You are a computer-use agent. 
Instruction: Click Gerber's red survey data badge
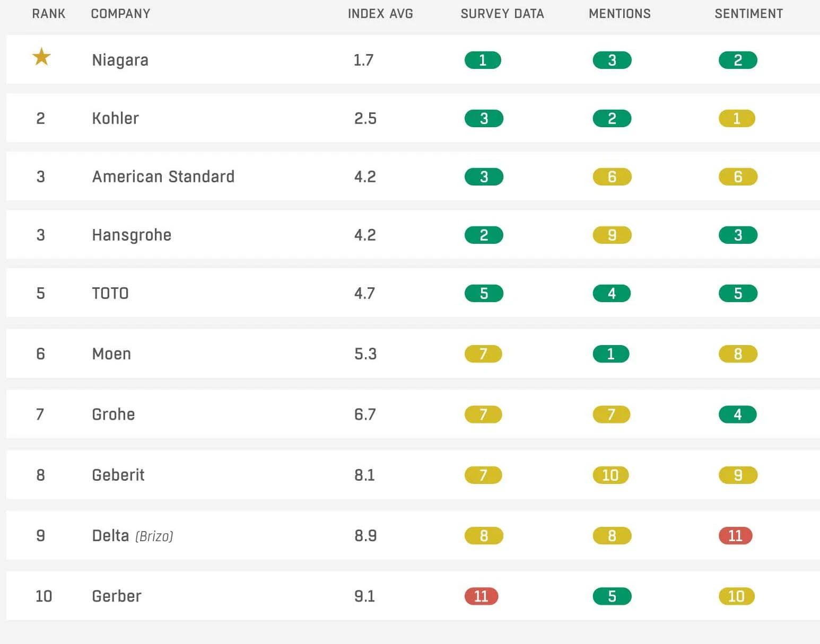(481, 596)
